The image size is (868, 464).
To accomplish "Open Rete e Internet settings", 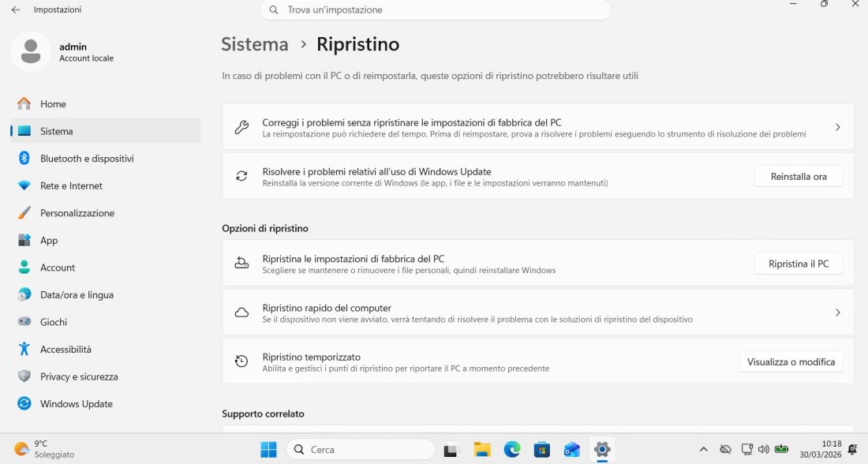I will [75, 185].
